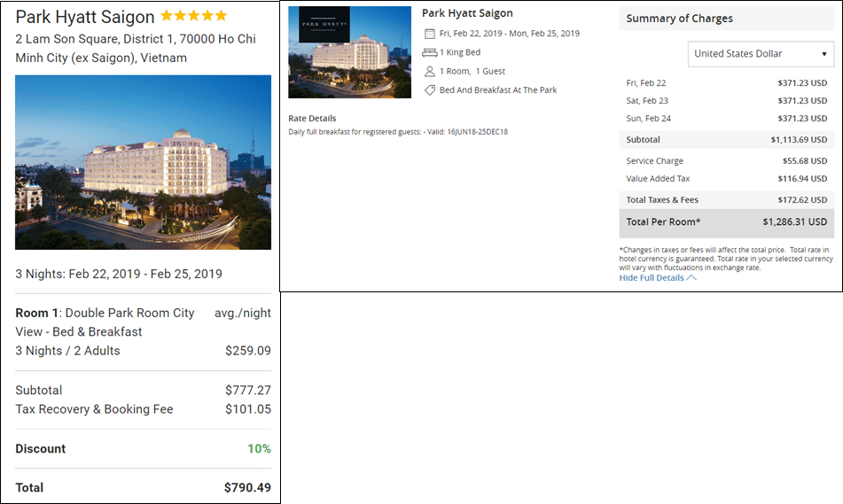Click the five-star rating icons

tap(194, 16)
